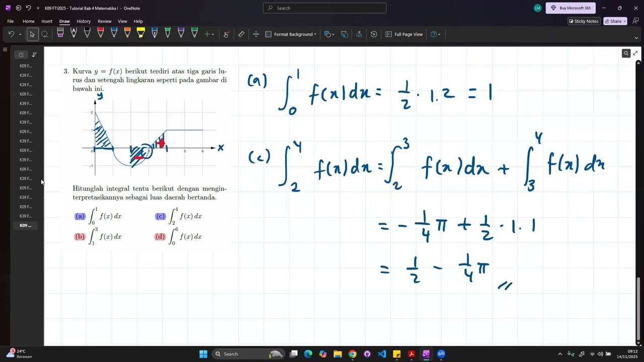Click the Ink to Shape icon
The width and height of the screenshot is (644, 362).
click(x=345, y=34)
